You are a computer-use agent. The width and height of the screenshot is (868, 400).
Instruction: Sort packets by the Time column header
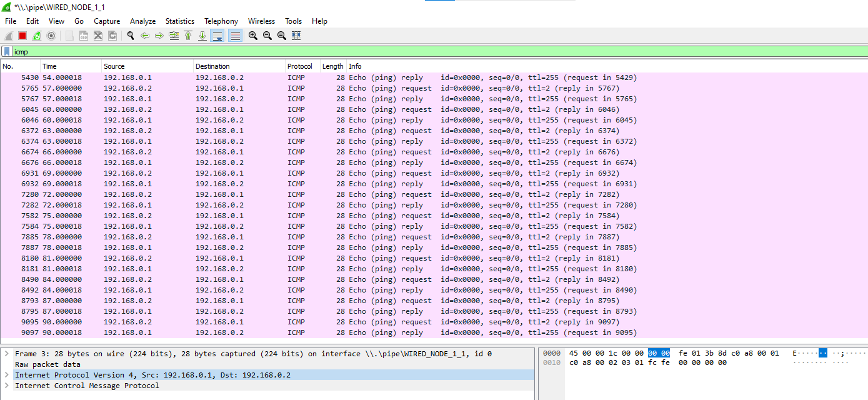tap(71, 66)
